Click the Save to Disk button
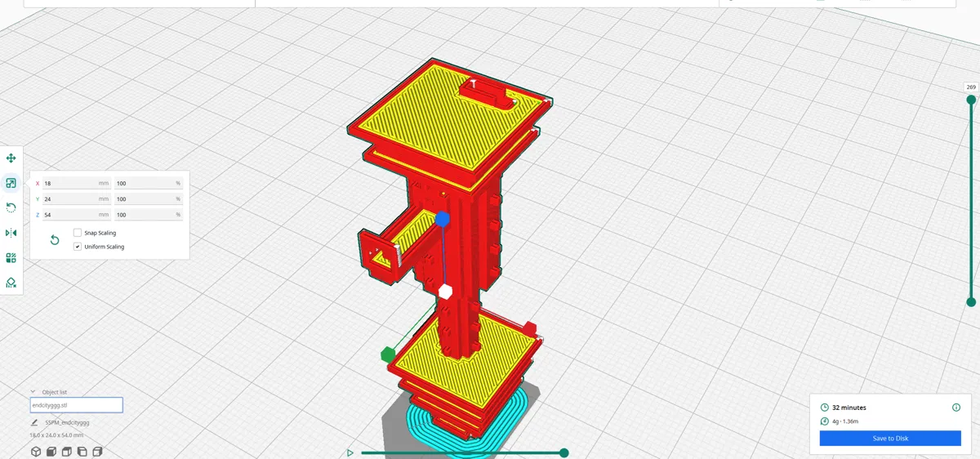The height and width of the screenshot is (459, 980). pyautogui.click(x=890, y=439)
